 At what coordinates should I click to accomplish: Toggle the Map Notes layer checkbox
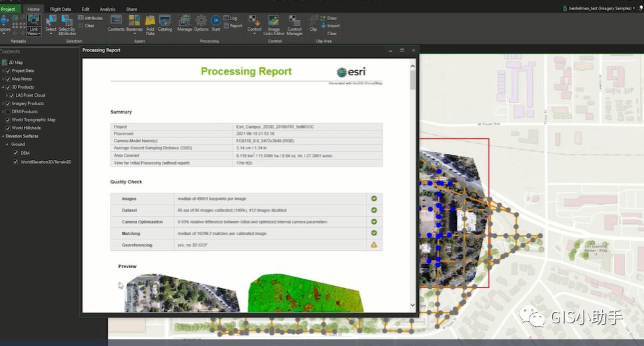[8, 79]
